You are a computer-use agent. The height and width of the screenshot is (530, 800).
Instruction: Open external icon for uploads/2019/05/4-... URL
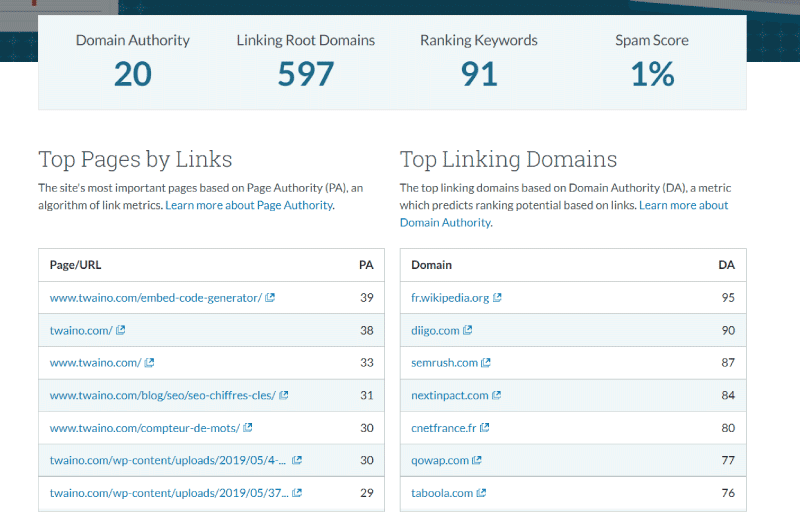click(297, 460)
